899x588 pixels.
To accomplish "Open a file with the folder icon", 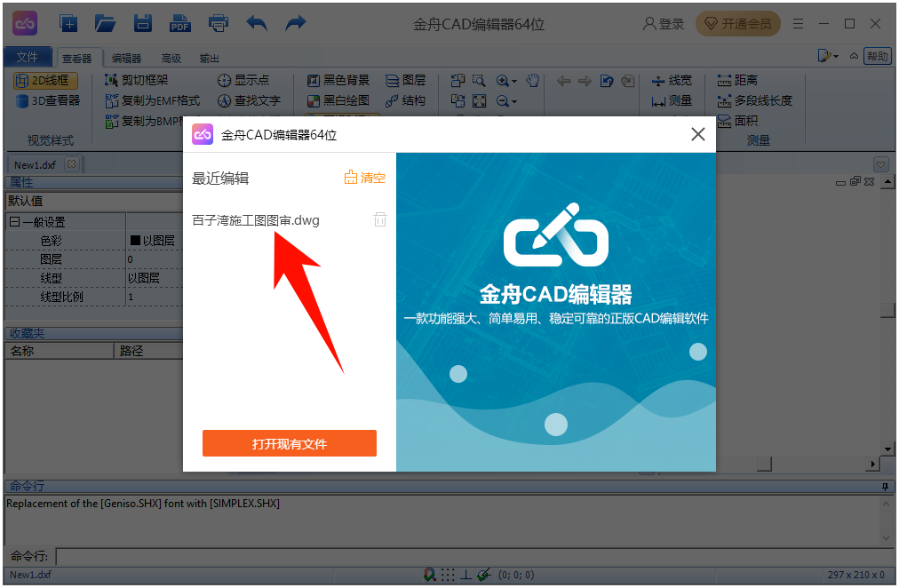I will [106, 24].
